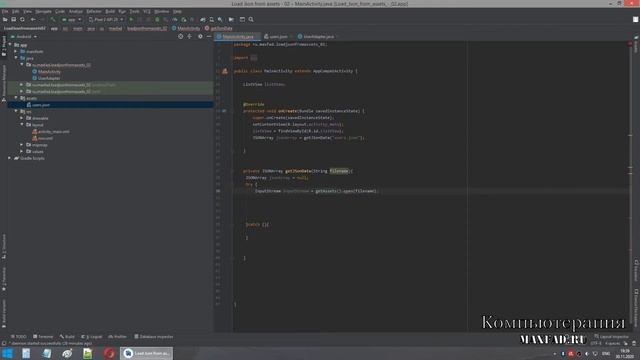Screen dimensions: 640x360
Task: Open the Database Inspector tool window
Action: tap(154, 337)
